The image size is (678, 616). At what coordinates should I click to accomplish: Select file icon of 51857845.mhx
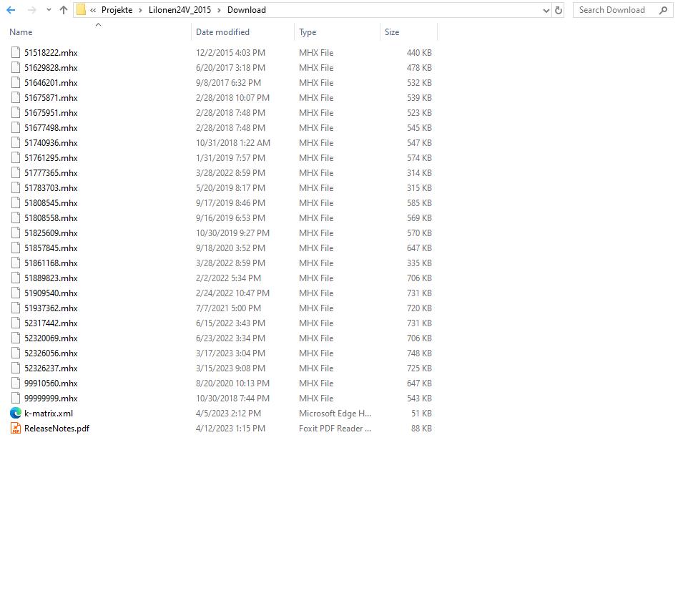[16, 248]
